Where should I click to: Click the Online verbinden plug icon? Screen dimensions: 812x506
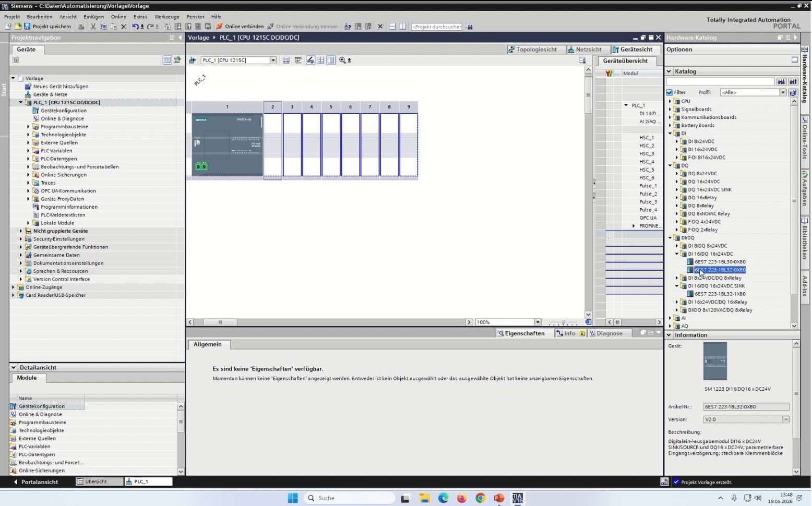pyautogui.click(x=219, y=26)
